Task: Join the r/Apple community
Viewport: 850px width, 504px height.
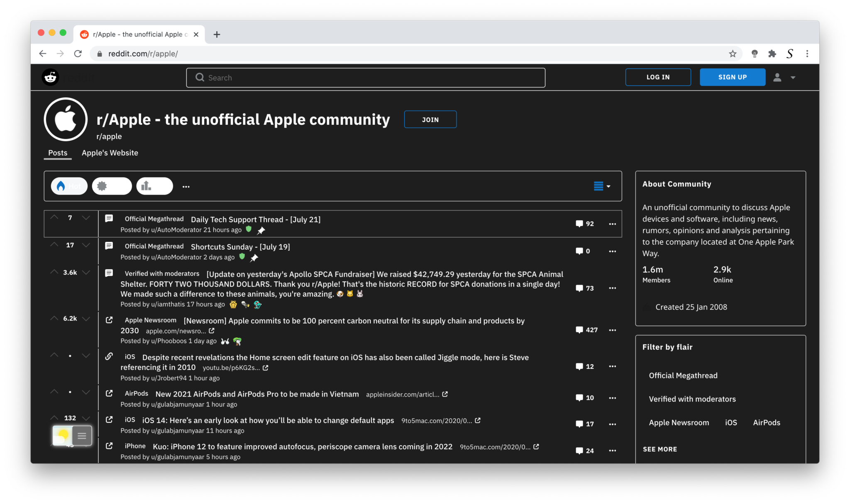Action: tap(430, 119)
